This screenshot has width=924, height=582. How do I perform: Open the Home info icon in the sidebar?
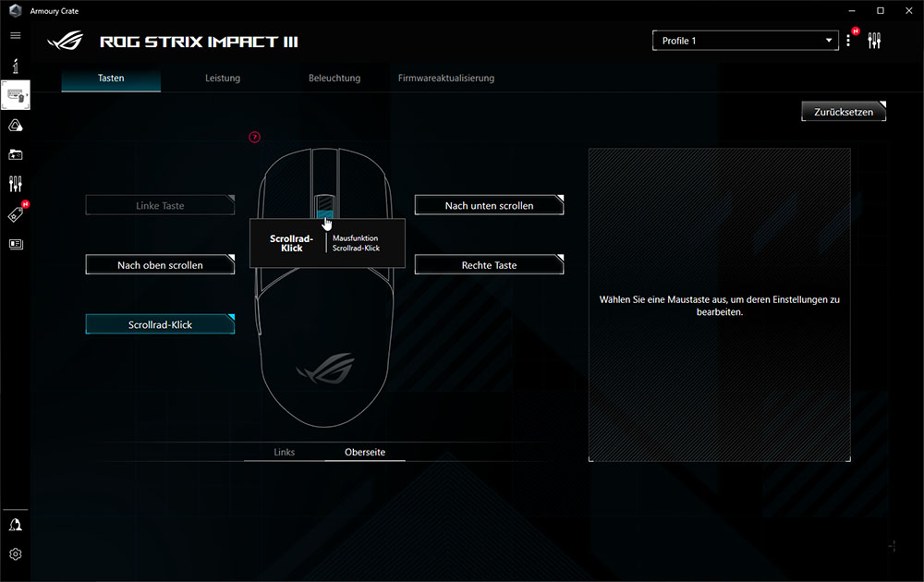coord(16,66)
